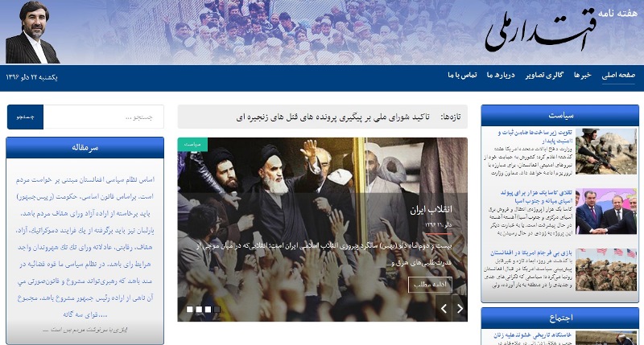Screen dimensions: 644x345
Task: Click the green سیاست tag on slider
Action: tap(192, 145)
